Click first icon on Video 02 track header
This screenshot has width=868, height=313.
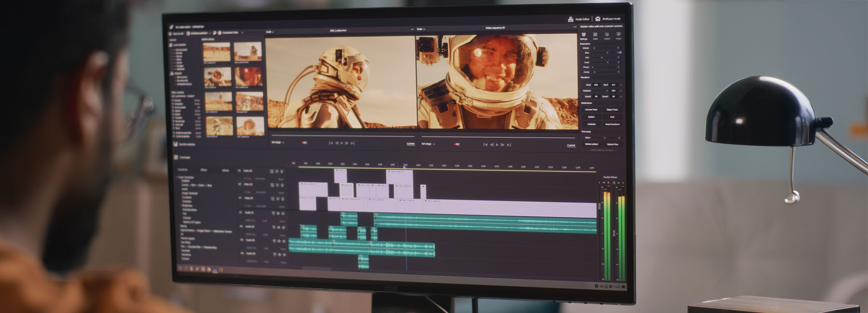[x=272, y=185]
